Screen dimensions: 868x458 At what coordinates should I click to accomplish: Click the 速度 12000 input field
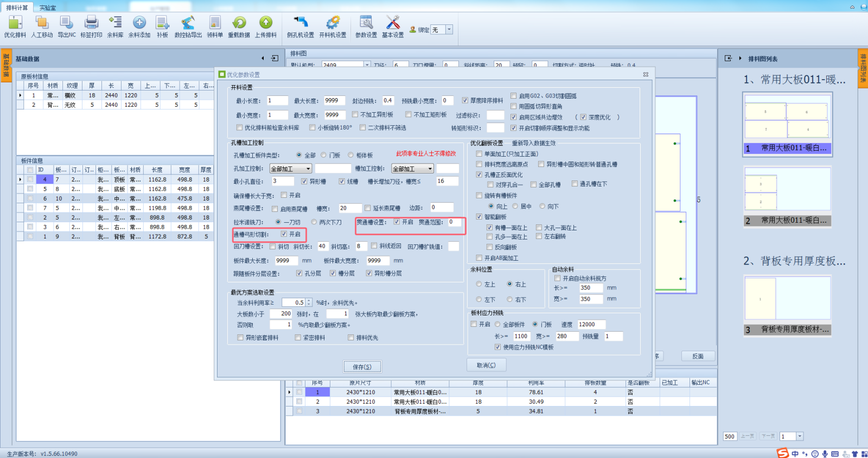click(x=591, y=324)
